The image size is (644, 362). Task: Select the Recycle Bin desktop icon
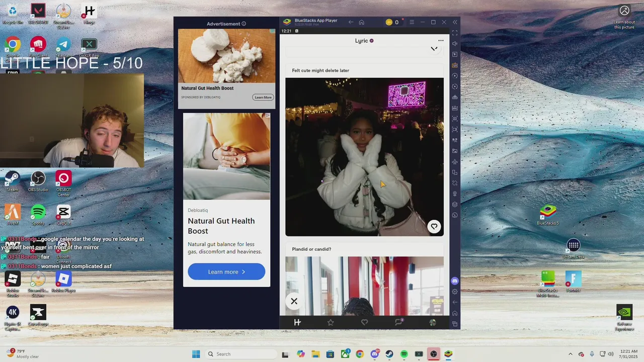point(13,14)
